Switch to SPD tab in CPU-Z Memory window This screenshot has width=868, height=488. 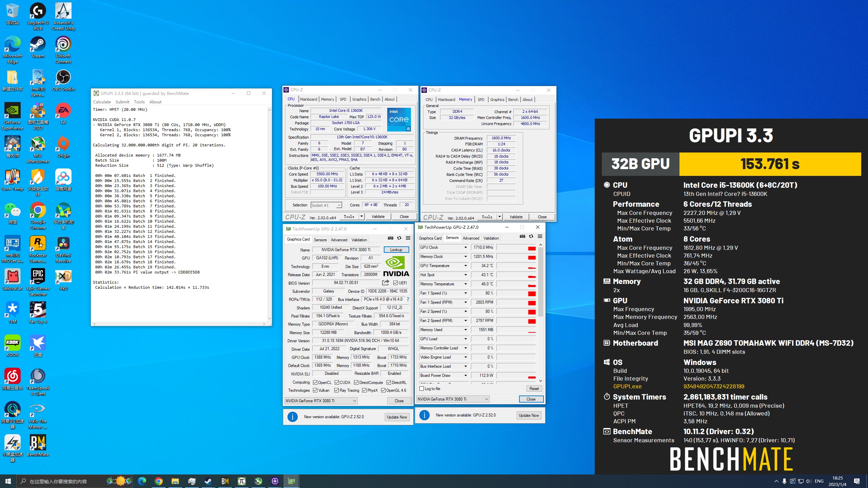pyautogui.click(x=481, y=100)
